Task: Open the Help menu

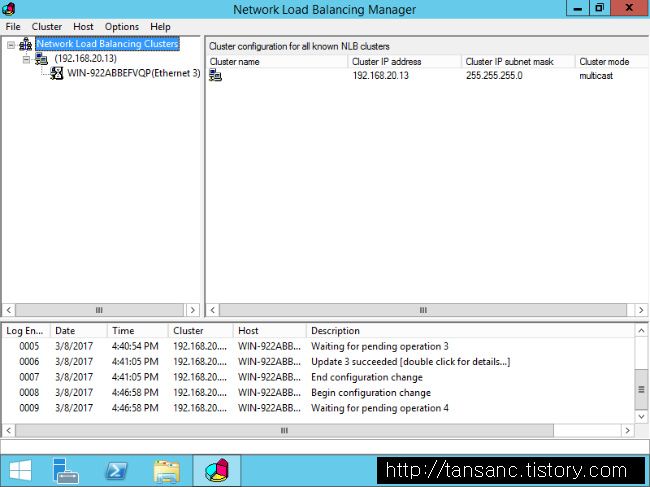Action: pos(160,27)
